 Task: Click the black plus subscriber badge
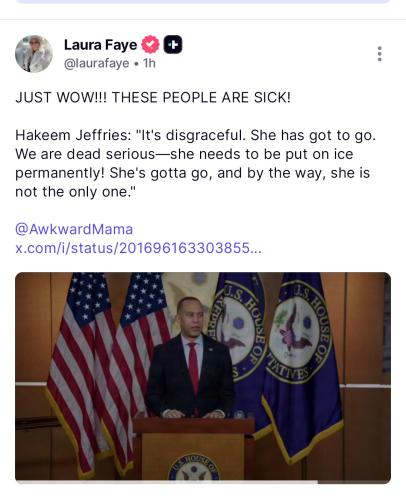[x=173, y=44]
